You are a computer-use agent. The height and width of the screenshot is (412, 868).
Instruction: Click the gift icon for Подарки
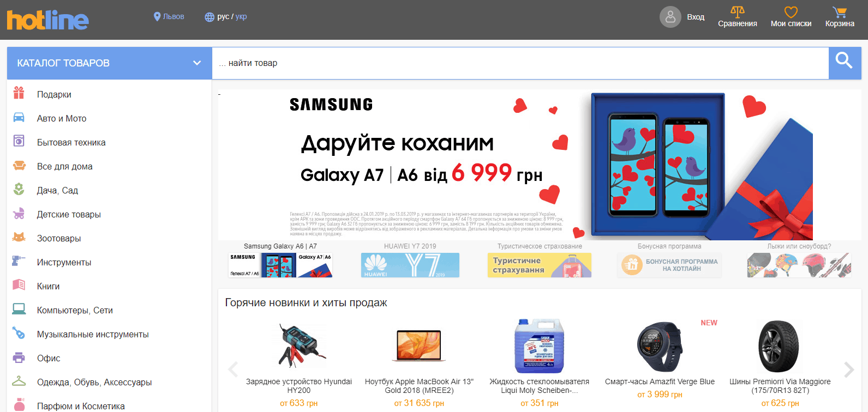point(19,93)
